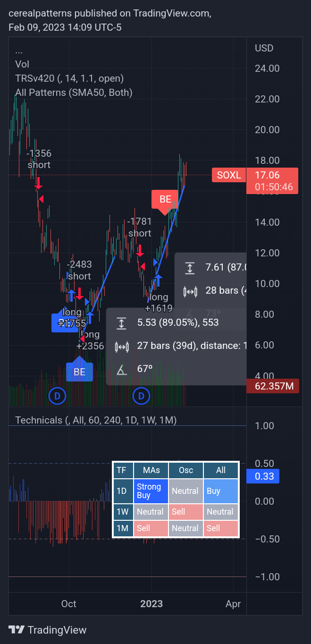311x644 pixels.
Task: Click the 62.357M volume label
Action: [x=272, y=387]
